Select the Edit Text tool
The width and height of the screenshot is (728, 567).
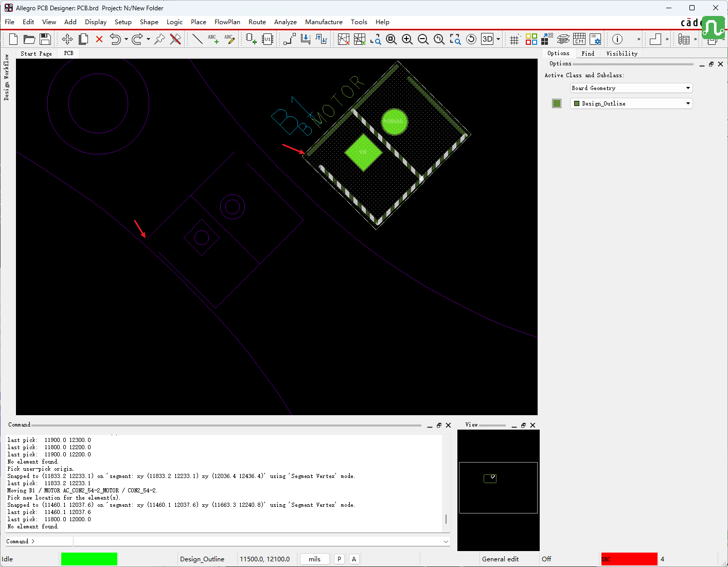(x=229, y=39)
